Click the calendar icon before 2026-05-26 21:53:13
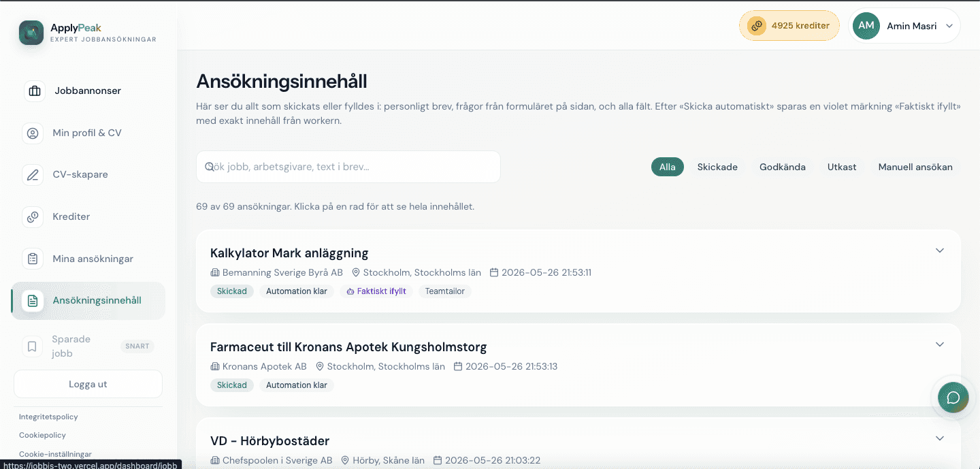 (x=458, y=367)
